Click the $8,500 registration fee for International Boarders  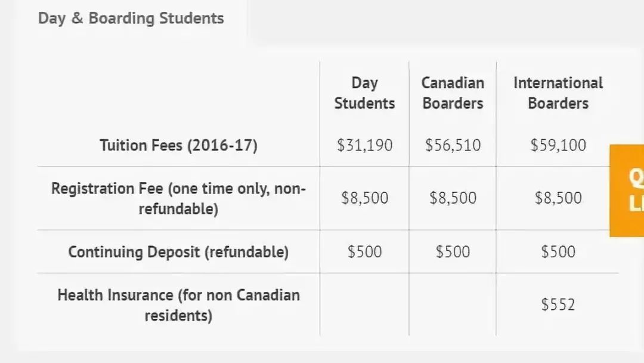coord(558,198)
